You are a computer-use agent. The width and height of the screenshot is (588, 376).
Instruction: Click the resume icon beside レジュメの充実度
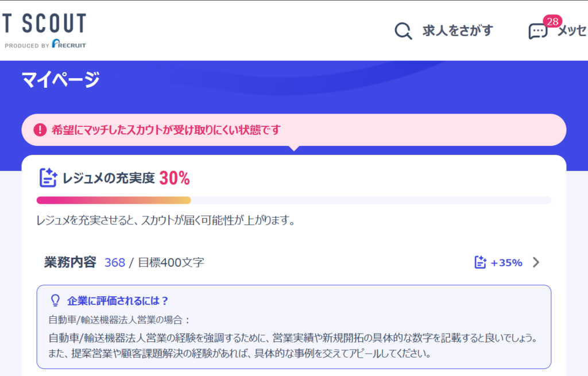(x=47, y=178)
